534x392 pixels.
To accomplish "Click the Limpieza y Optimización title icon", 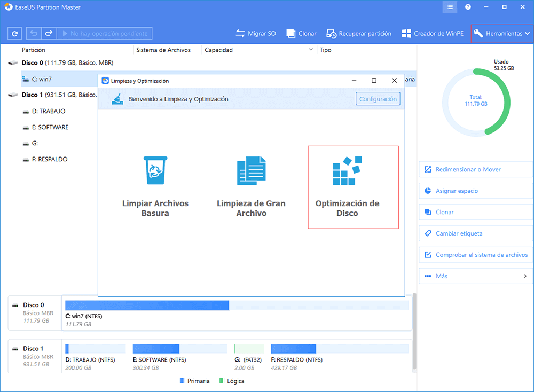I will pos(105,81).
